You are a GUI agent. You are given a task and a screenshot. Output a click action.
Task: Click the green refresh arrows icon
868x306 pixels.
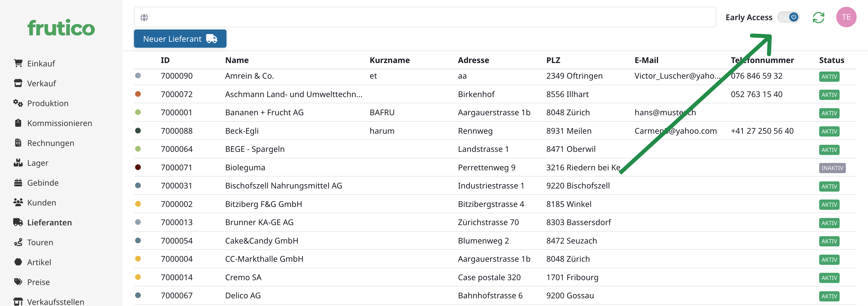click(x=818, y=17)
